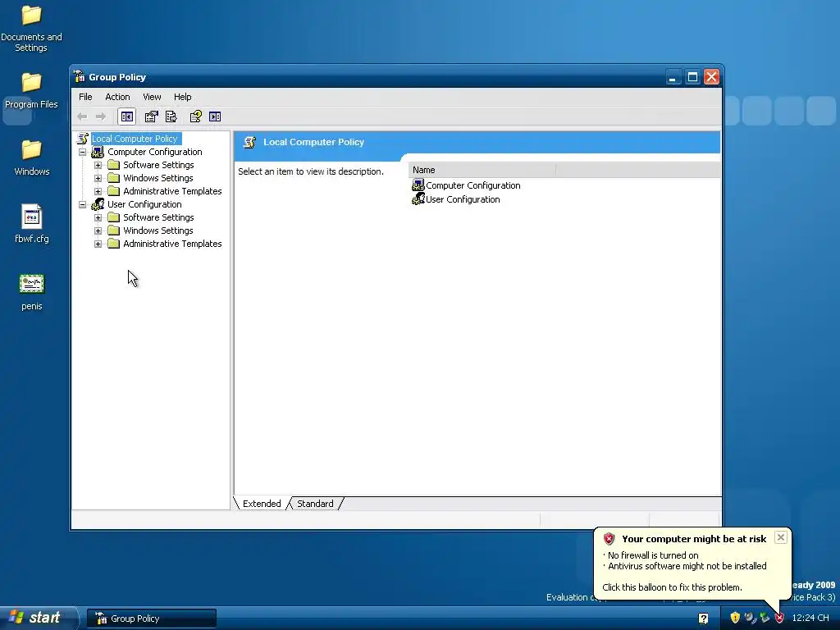Maximize the Group Policy window
840x630 pixels.
(692, 77)
